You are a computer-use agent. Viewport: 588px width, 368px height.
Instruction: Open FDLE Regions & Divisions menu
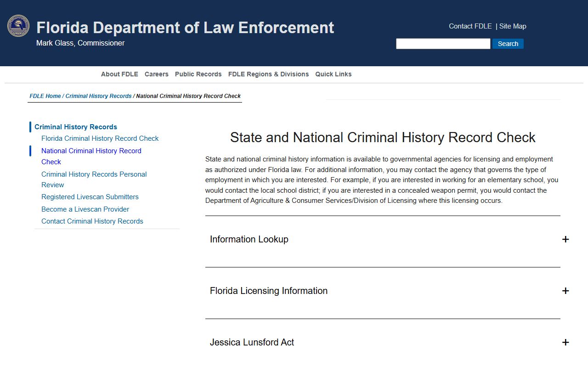coord(269,74)
